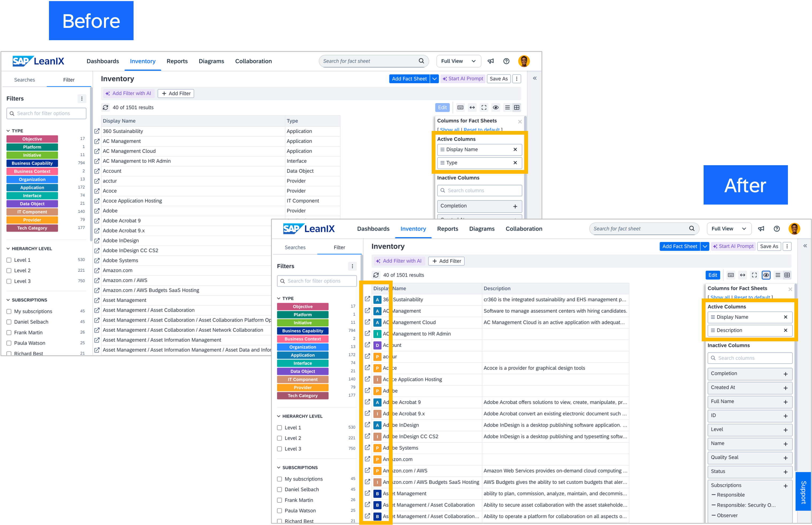
Task: Open help question-mark icon in Before window
Action: coord(506,61)
